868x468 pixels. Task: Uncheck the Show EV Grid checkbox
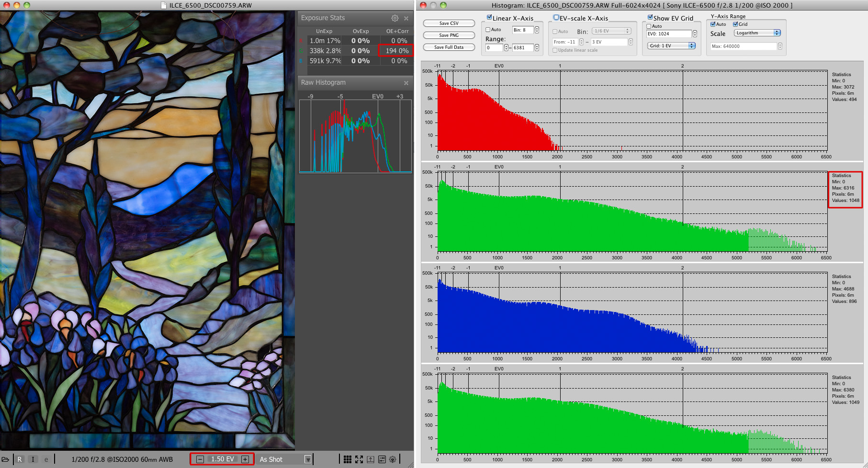650,18
